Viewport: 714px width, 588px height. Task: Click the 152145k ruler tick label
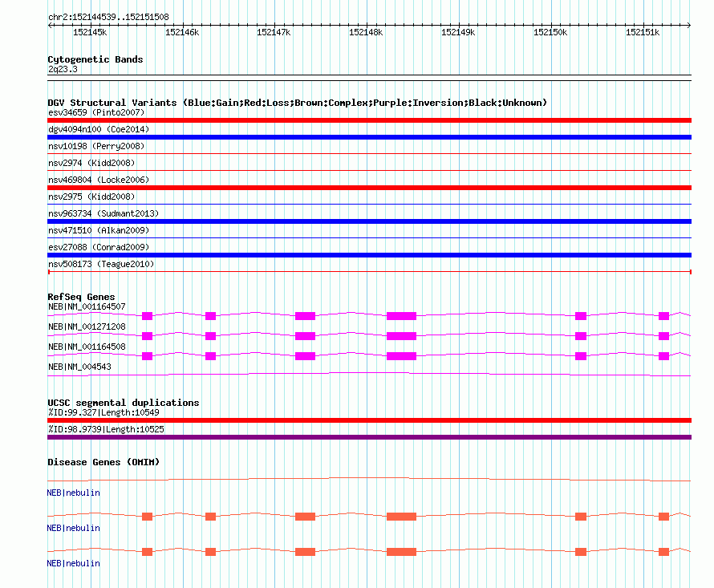tap(90, 32)
